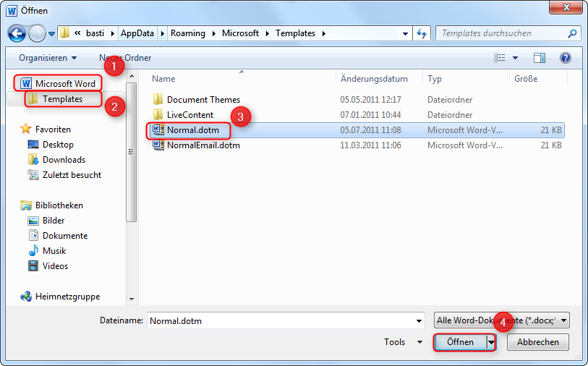Click the magnifier search icon
The image size is (588, 366).
[x=572, y=33]
